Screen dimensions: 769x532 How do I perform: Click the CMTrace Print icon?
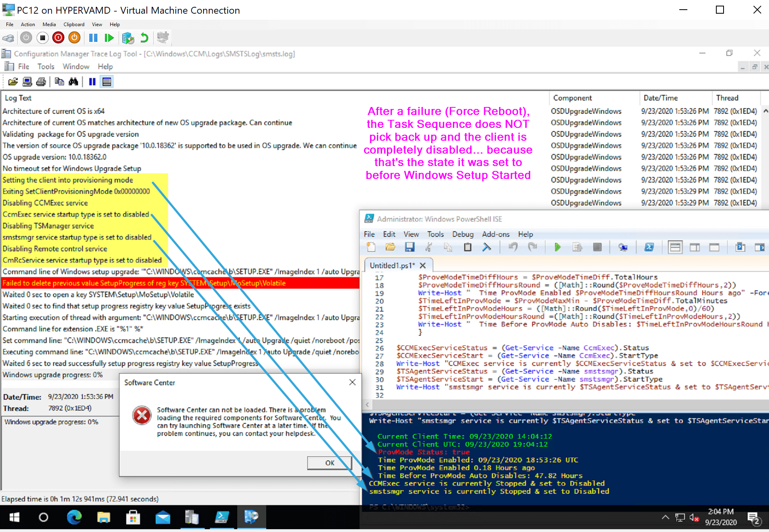coord(41,82)
